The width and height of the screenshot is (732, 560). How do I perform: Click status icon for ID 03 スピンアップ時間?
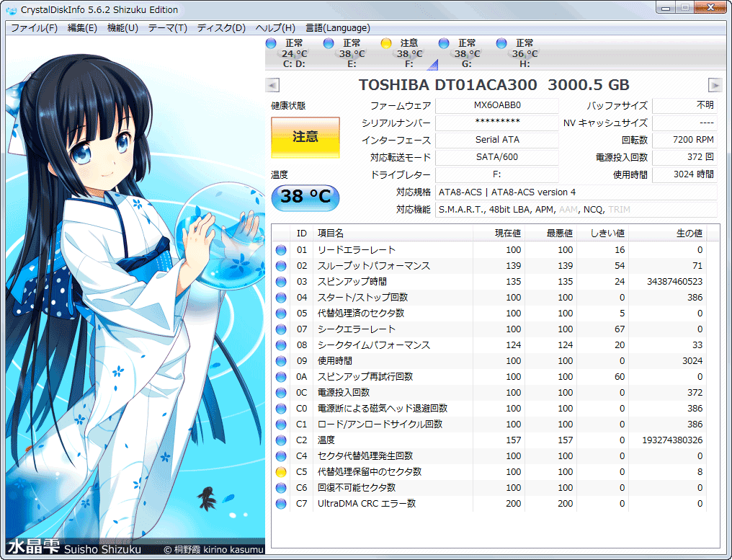[281, 282]
